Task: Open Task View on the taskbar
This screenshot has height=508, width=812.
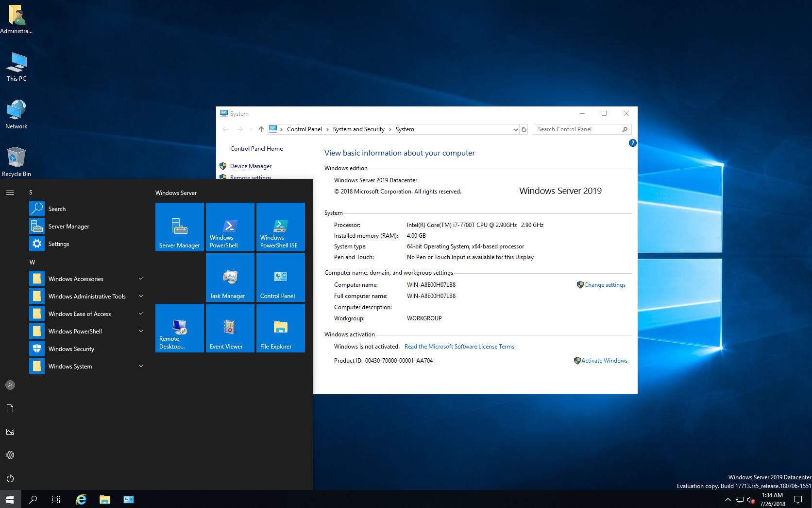Action: pos(56,499)
